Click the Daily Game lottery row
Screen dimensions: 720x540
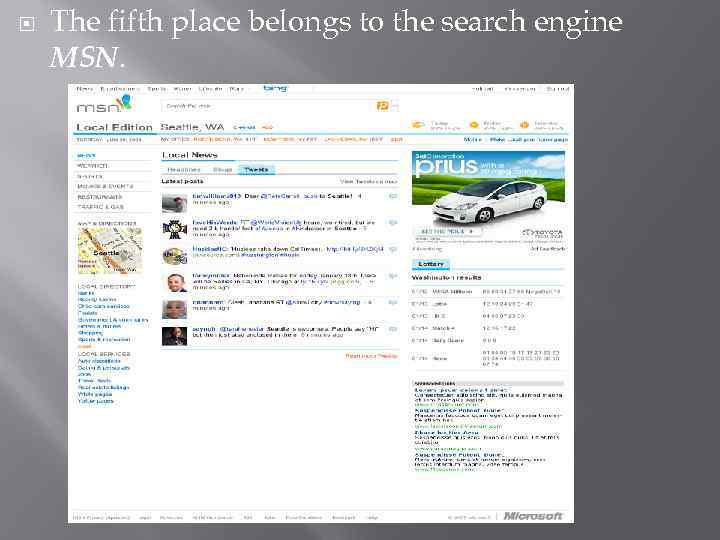(486, 341)
